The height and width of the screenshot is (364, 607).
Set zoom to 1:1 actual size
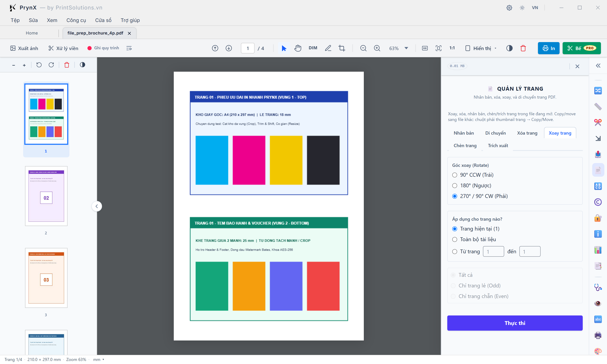click(x=452, y=48)
